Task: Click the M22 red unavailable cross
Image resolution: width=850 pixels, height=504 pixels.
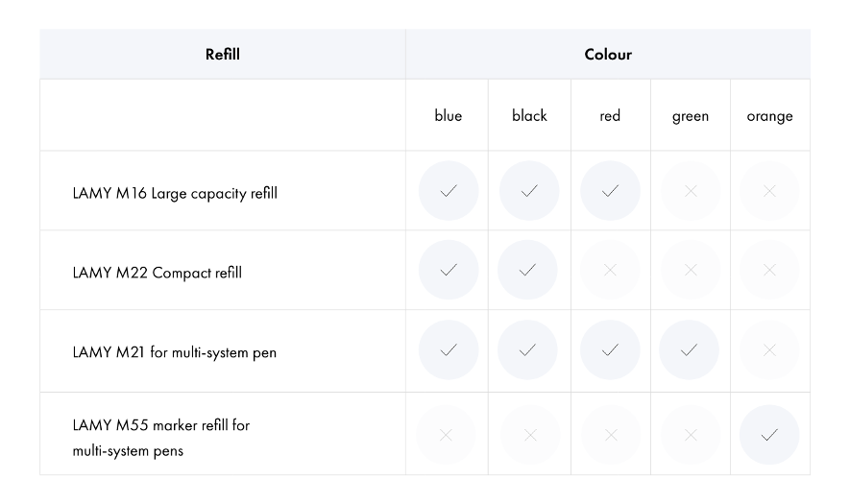Action: pos(610,270)
